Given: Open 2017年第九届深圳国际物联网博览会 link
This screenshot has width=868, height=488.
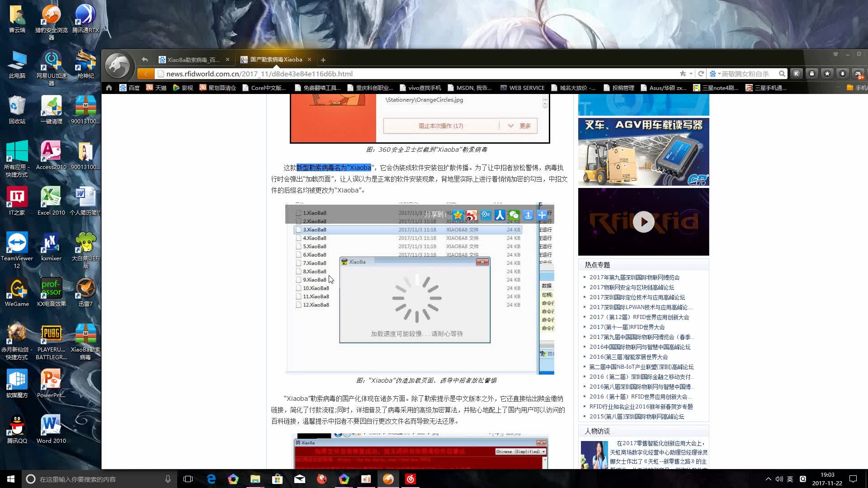Looking at the screenshot, I should 634,277.
